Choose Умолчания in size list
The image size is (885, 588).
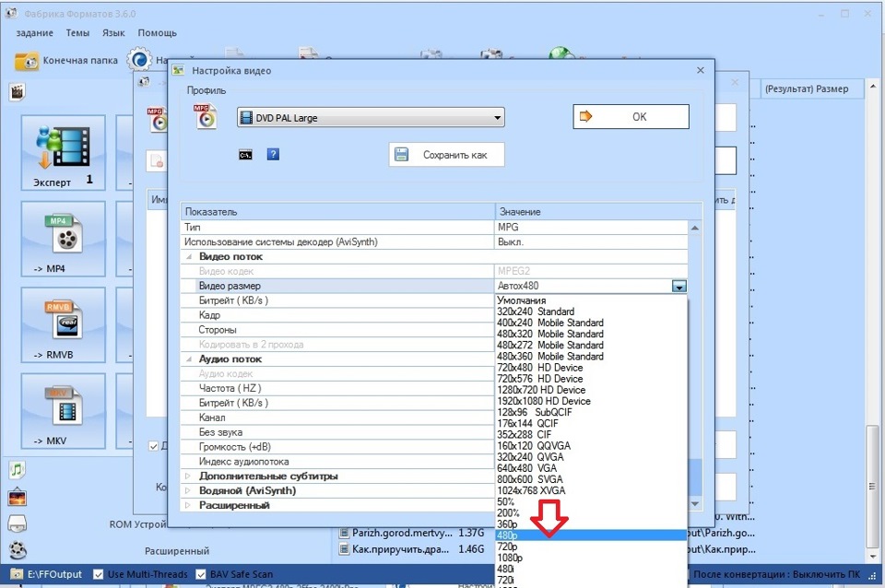pos(591,300)
